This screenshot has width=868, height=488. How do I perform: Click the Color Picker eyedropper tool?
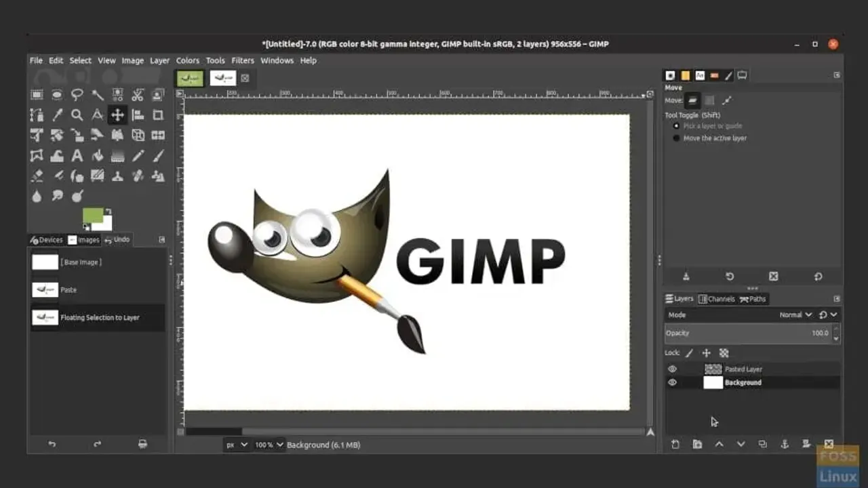pyautogui.click(x=57, y=115)
